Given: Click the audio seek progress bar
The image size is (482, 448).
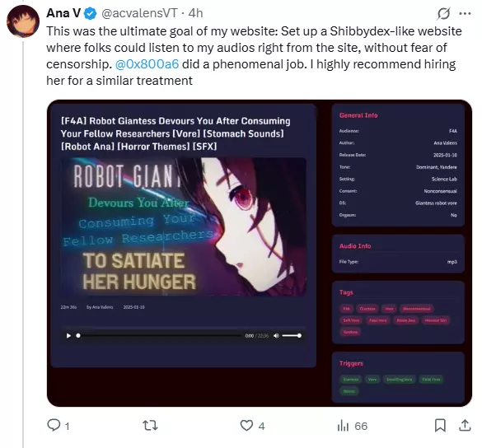Looking at the screenshot, I should (x=159, y=335).
